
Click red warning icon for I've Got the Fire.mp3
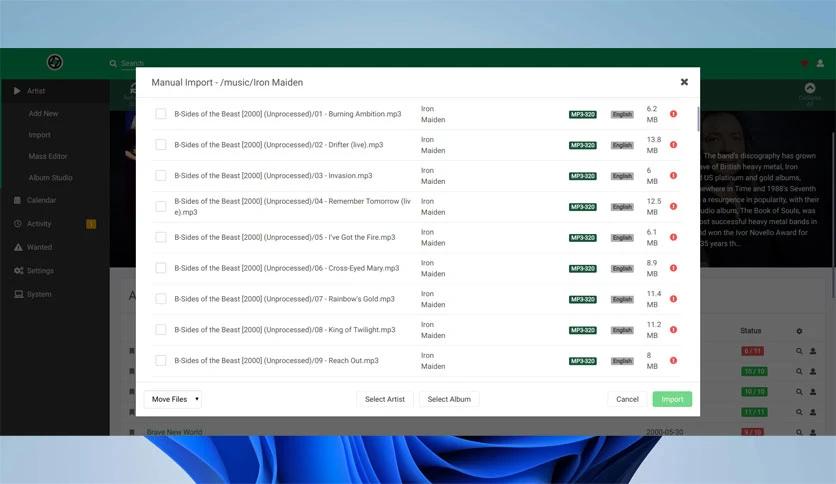point(673,237)
